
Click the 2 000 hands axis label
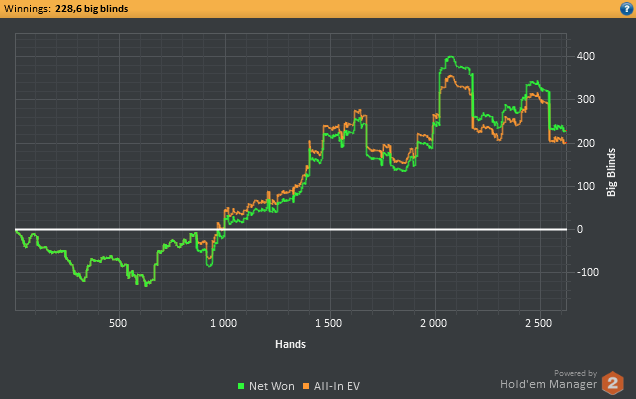point(434,323)
